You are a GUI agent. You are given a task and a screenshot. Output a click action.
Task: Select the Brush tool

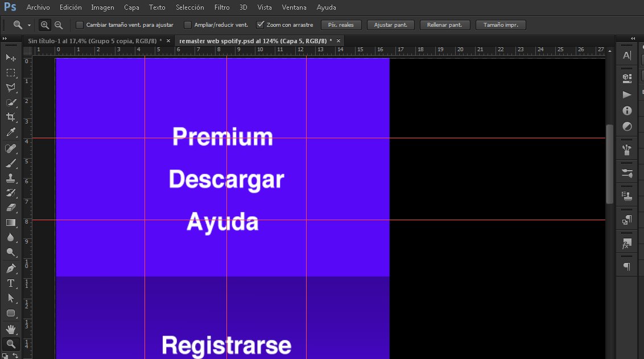(x=11, y=163)
